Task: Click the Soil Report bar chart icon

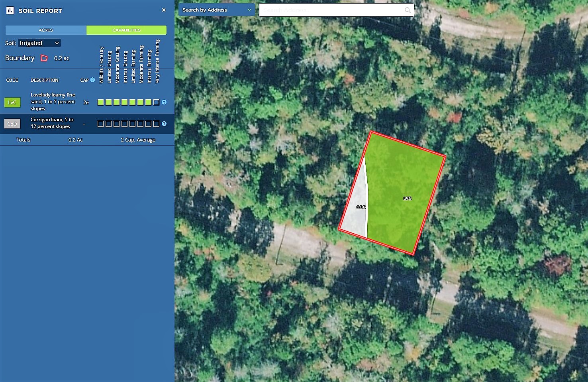Action: click(x=10, y=10)
